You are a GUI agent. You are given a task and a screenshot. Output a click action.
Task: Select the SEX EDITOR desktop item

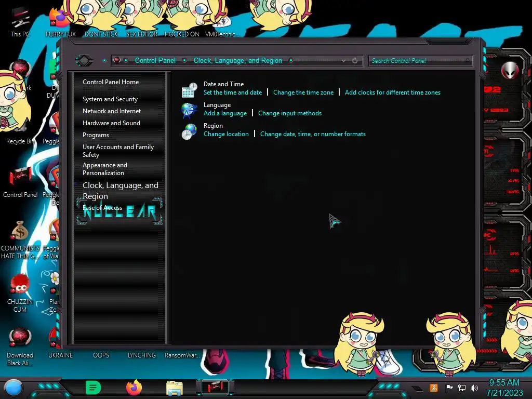click(x=142, y=34)
